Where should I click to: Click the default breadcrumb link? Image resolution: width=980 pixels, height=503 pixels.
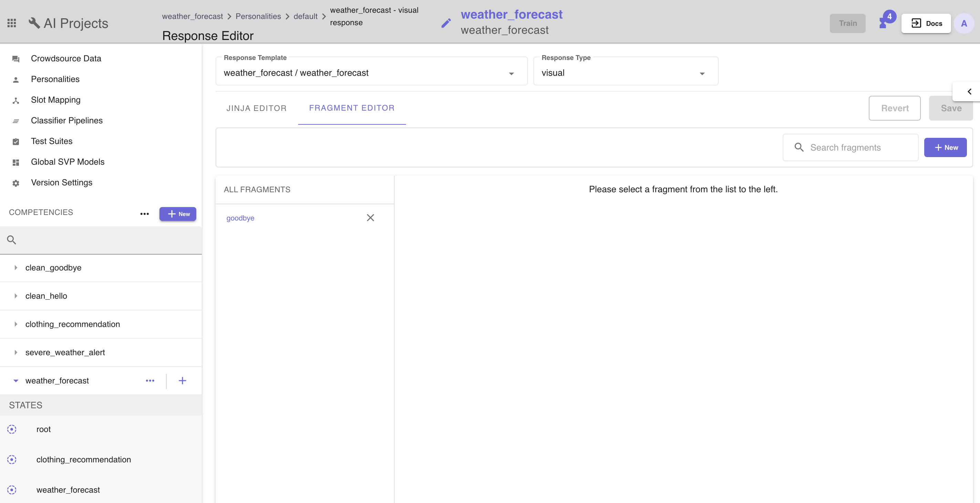(x=305, y=17)
